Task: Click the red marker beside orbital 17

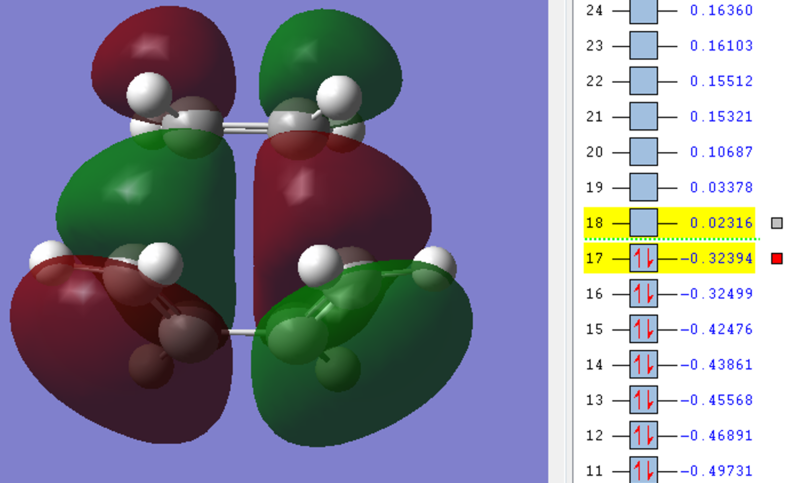Action: 777,259
